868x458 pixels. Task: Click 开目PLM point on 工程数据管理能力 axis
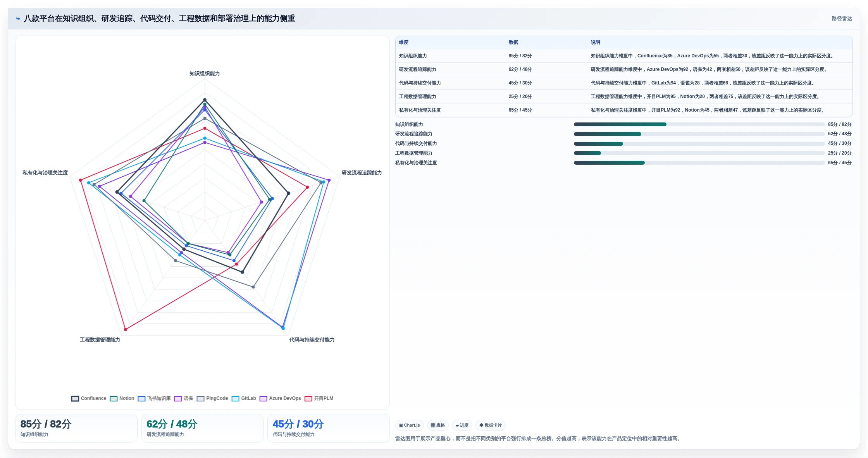click(x=125, y=329)
